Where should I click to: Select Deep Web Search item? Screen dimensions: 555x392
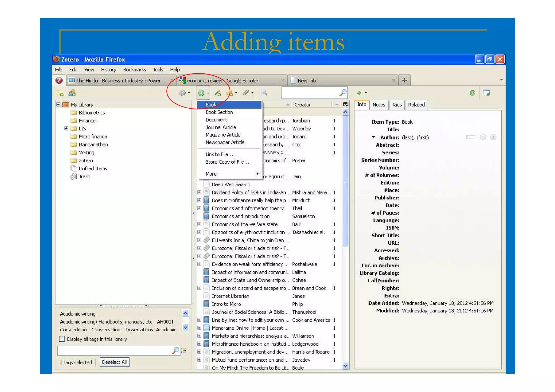231,184
